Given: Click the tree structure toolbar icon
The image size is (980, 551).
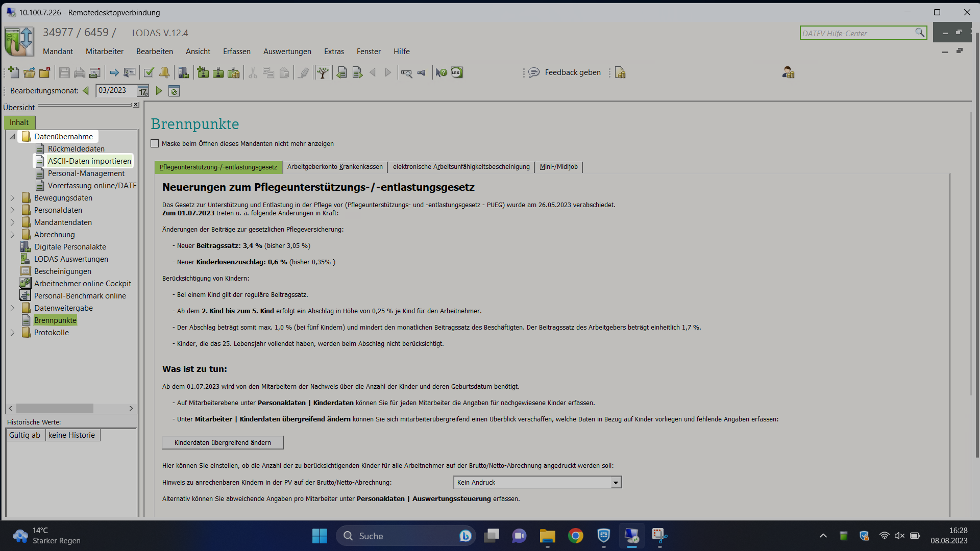Looking at the screenshot, I should [322, 73].
